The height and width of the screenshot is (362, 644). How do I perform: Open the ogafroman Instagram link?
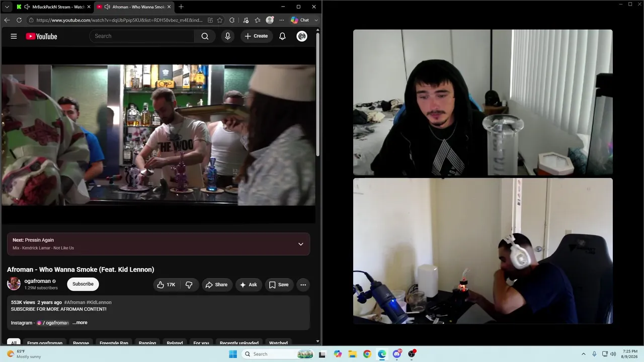pyautogui.click(x=53, y=323)
